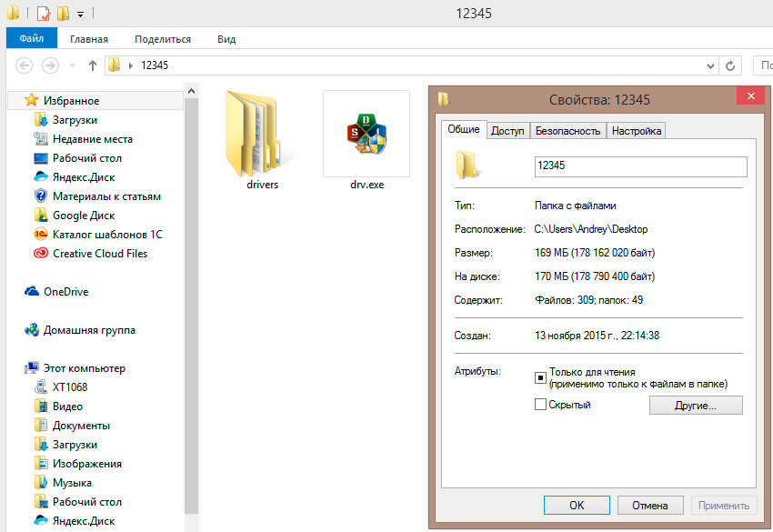The width and height of the screenshot is (773, 532).
Task: Close the Свойства: 12345 dialog
Action: 751,95
